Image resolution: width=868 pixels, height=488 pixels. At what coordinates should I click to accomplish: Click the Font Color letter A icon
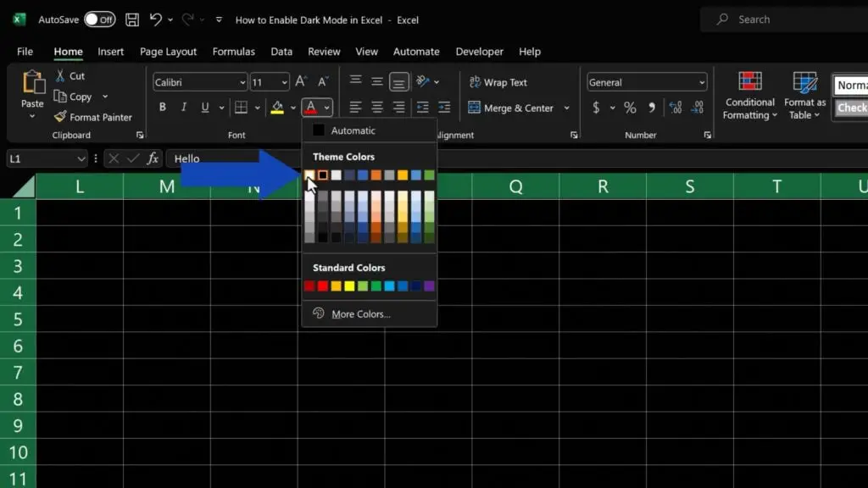point(310,108)
